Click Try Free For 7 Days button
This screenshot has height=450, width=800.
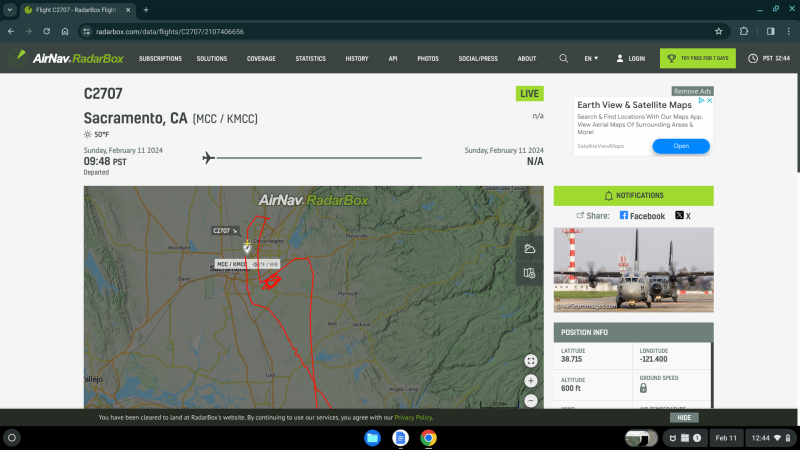(x=697, y=58)
